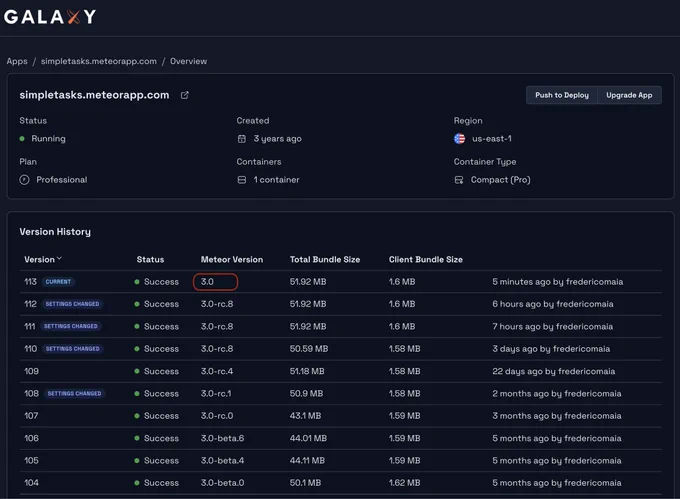Click the Version History heading
Screen dimensions: 680x499
pos(55,232)
